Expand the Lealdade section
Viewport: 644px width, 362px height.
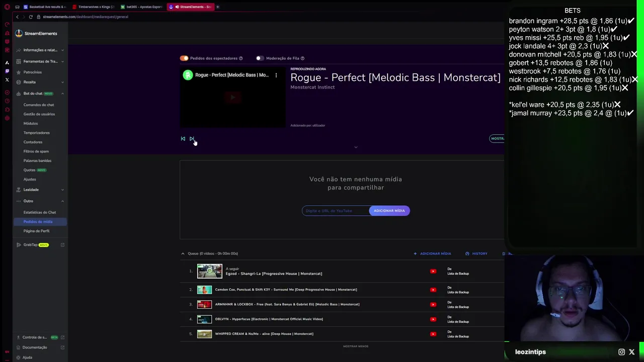(x=39, y=190)
